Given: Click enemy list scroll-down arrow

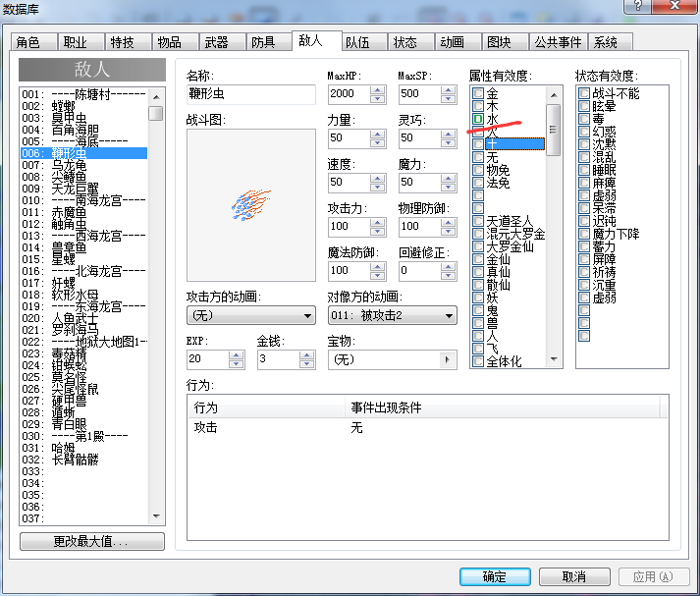Looking at the screenshot, I should point(156,516).
